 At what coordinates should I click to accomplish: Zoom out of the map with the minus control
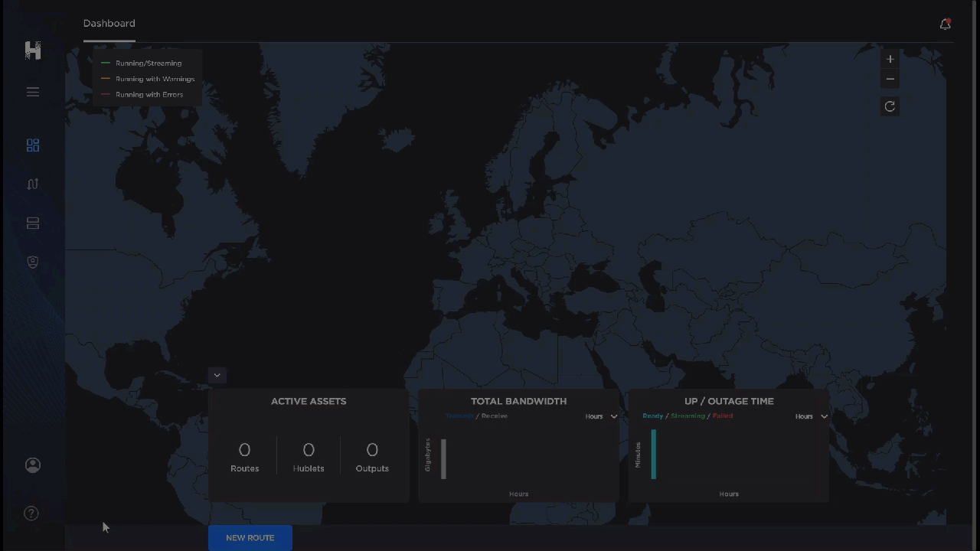[x=890, y=79]
